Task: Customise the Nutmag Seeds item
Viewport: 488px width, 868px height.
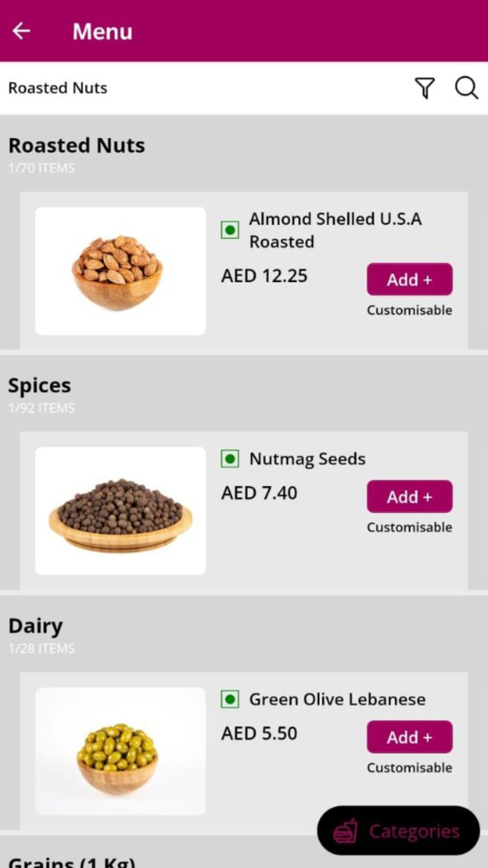Action: point(409,527)
